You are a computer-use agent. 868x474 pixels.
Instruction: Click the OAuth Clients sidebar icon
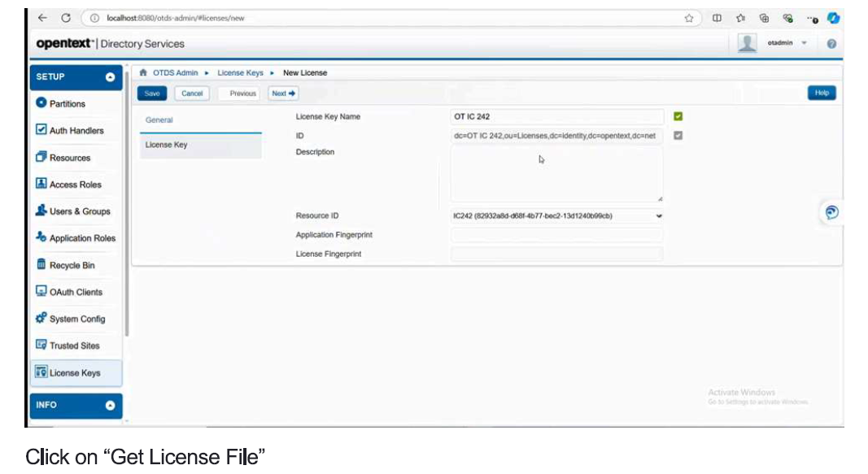tap(41, 291)
